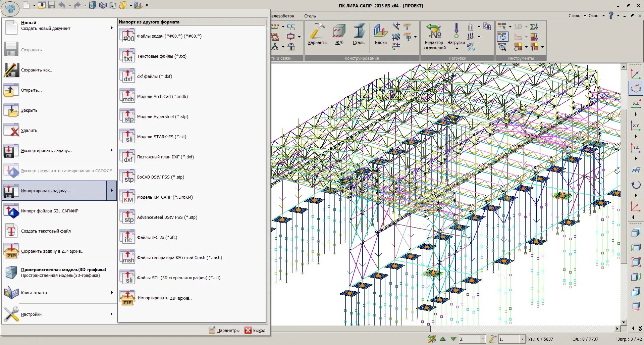Expand the Экспортировать задачу submenu arrow

click(x=112, y=150)
